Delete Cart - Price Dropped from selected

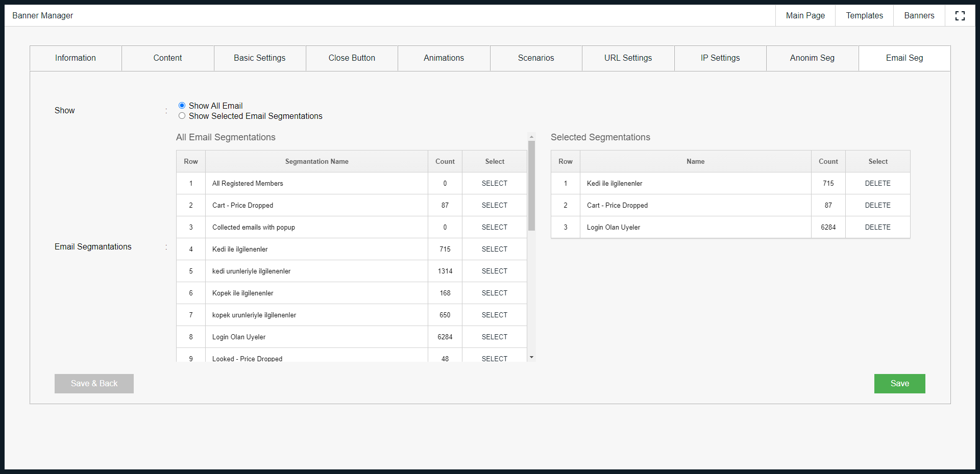(x=878, y=206)
